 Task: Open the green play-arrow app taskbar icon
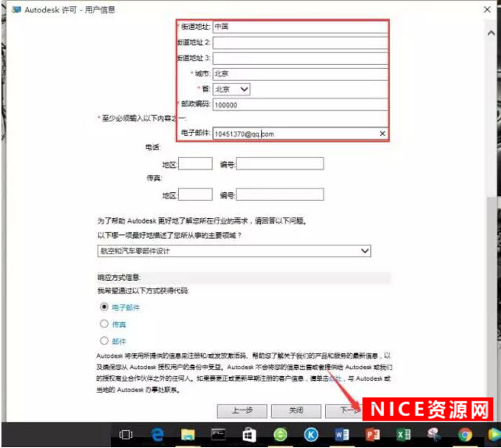[494, 435]
